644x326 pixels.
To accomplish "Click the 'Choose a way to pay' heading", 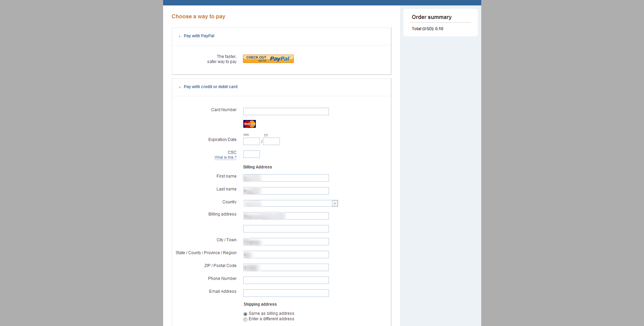I will [198, 16].
